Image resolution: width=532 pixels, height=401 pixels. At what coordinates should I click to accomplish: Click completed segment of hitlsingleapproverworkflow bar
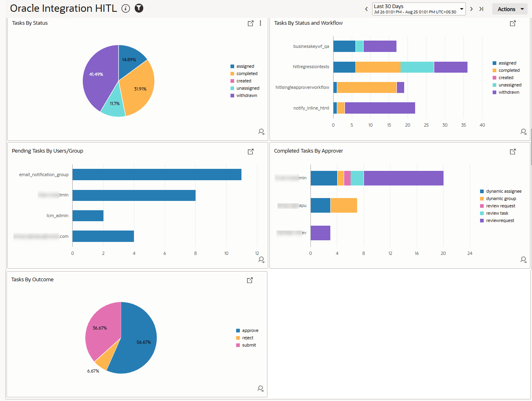(366, 87)
